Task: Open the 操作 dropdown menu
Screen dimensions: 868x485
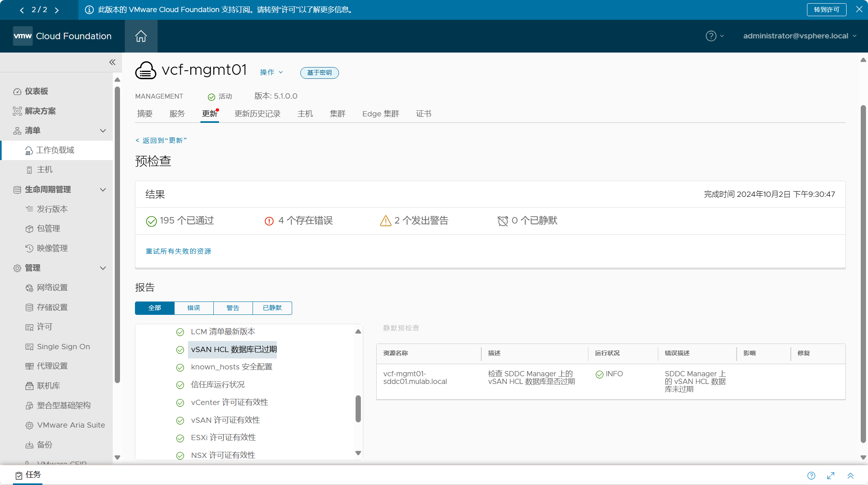Action: pos(271,72)
